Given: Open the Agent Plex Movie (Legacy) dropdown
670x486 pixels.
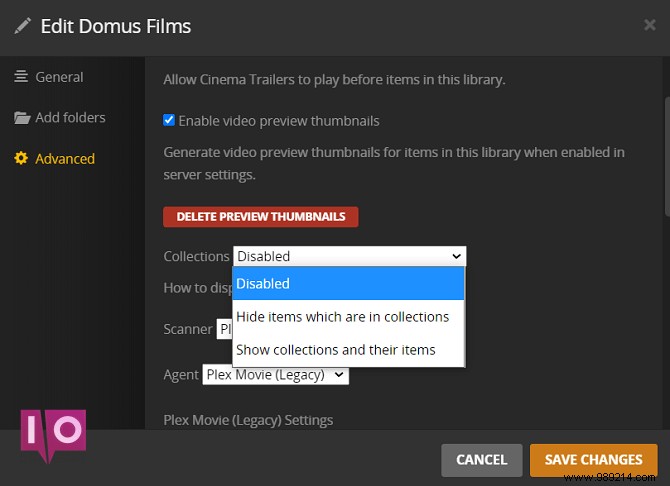Looking at the screenshot, I should click(276, 374).
